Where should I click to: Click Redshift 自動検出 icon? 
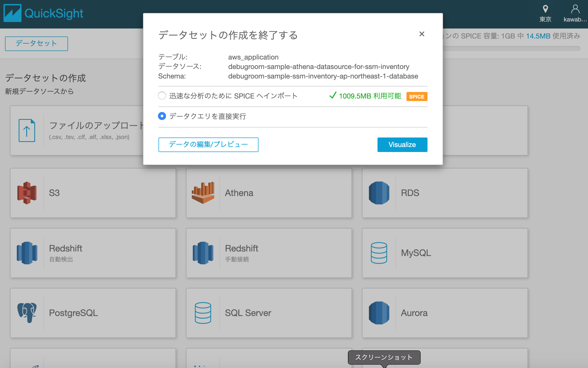pyautogui.click(x=27, y=253)
